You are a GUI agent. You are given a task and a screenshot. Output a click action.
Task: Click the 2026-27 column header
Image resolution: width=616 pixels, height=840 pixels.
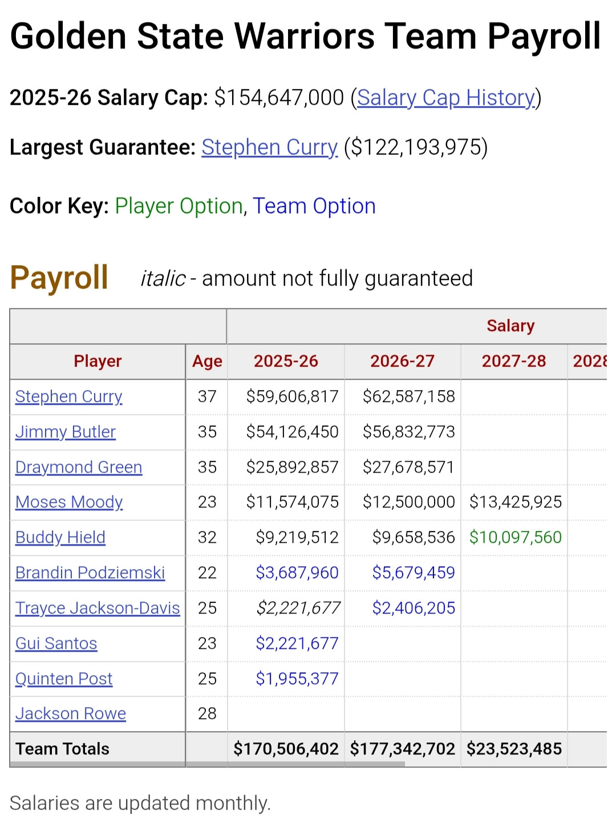click(x=402, y=361)
